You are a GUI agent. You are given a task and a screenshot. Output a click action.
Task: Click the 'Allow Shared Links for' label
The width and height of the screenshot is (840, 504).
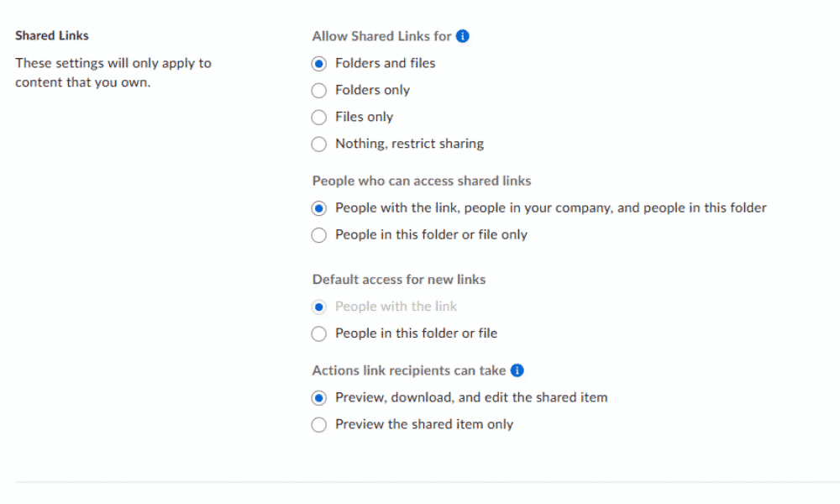381,36
